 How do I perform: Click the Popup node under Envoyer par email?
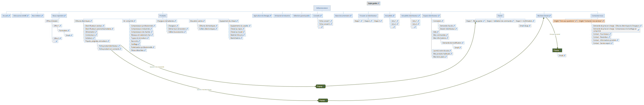(557, 50)
